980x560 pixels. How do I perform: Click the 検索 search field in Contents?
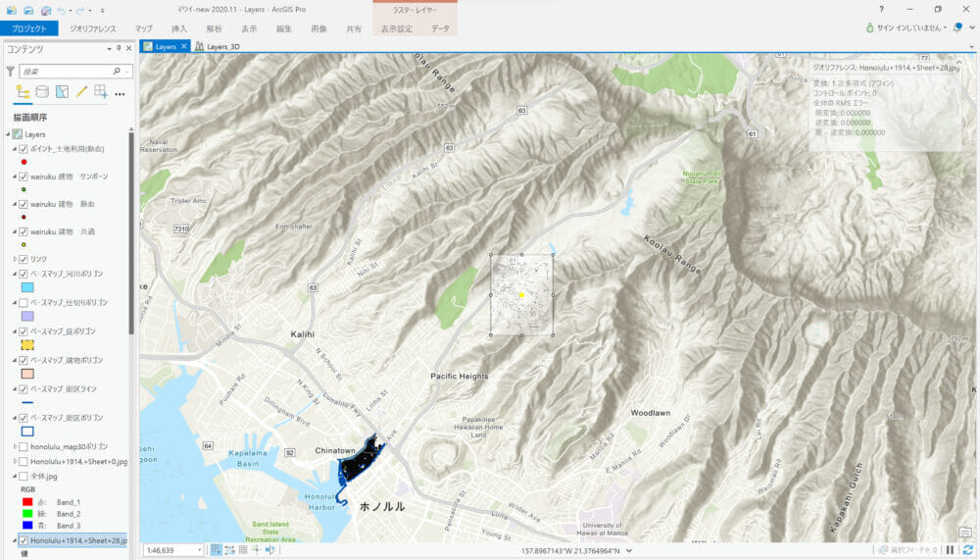66,72
